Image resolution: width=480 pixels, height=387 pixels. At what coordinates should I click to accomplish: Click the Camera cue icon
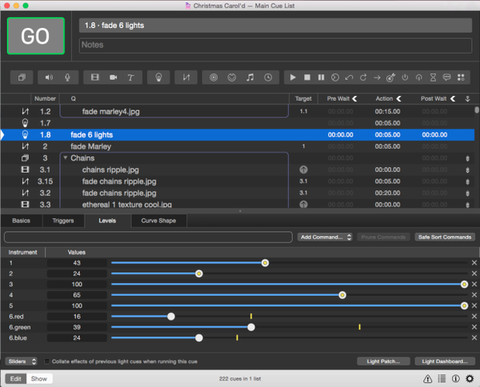[x=113, y=78]
